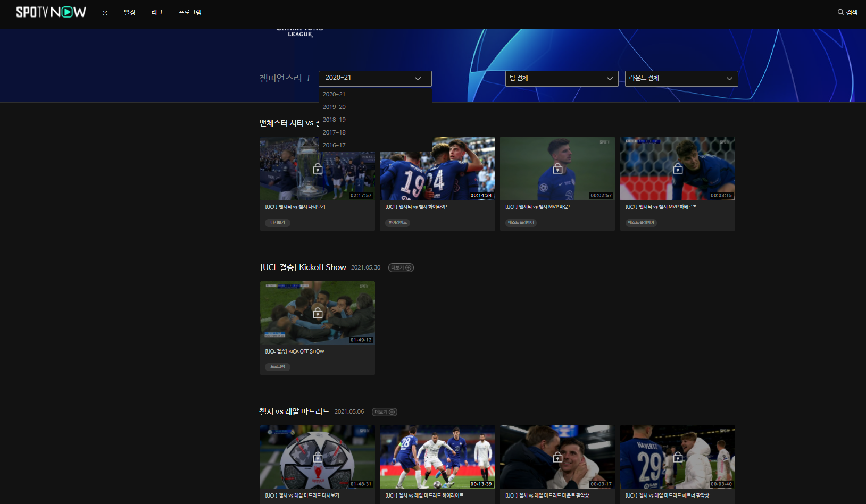Click title 첼시 vs 레알 마드리드 베르너 활약상

668,495
